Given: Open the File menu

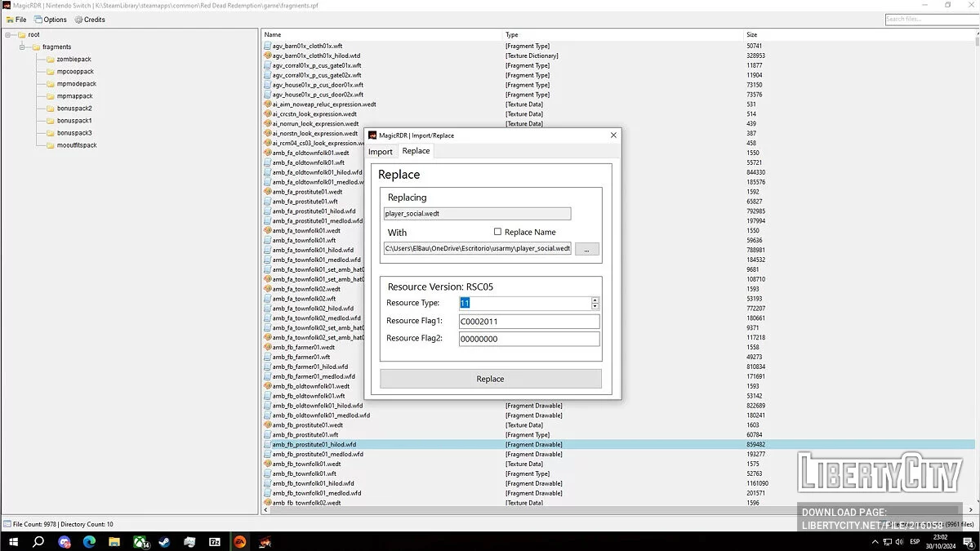Looking at the screenshot, I should [x=16, y=20].
